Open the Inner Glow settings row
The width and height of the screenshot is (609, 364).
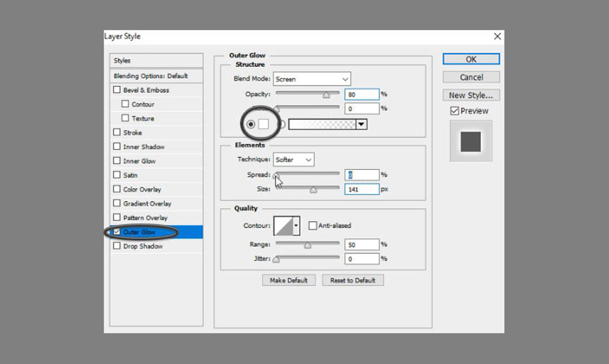156,161
